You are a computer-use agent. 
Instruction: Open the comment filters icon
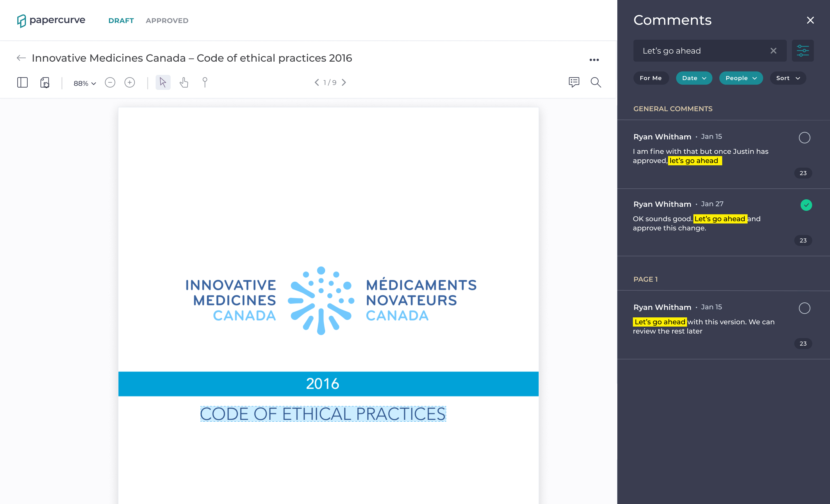click(803, 50)
